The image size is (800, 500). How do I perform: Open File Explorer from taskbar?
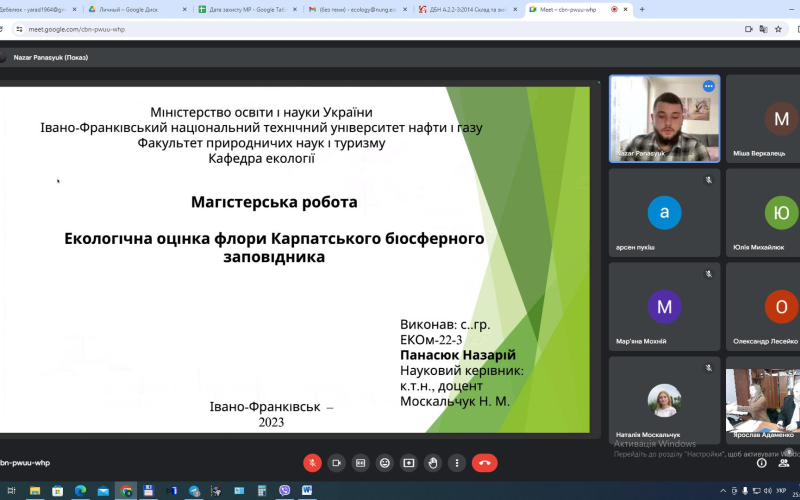[35, 491]
